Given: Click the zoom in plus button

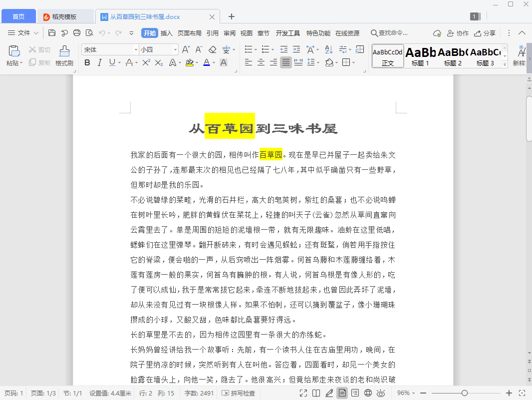Looking at the screenshot, I should pos(509,393).
